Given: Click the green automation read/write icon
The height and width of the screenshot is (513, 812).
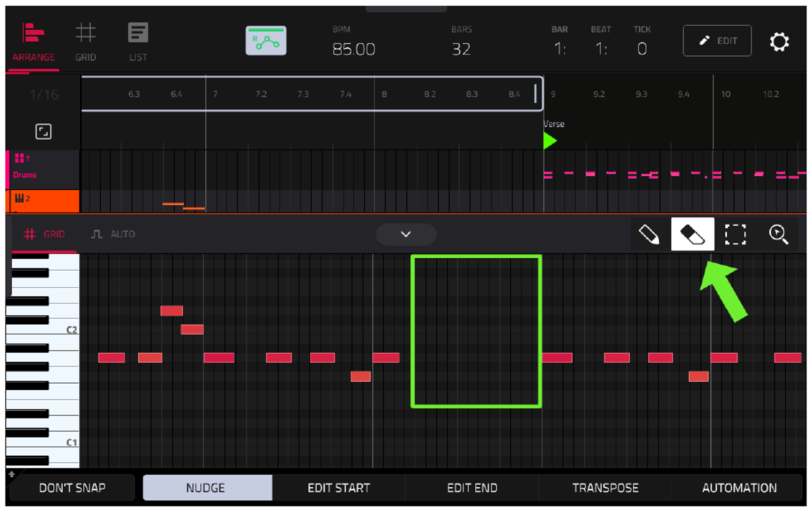Looking at the screenshot, I should point(266,41).
